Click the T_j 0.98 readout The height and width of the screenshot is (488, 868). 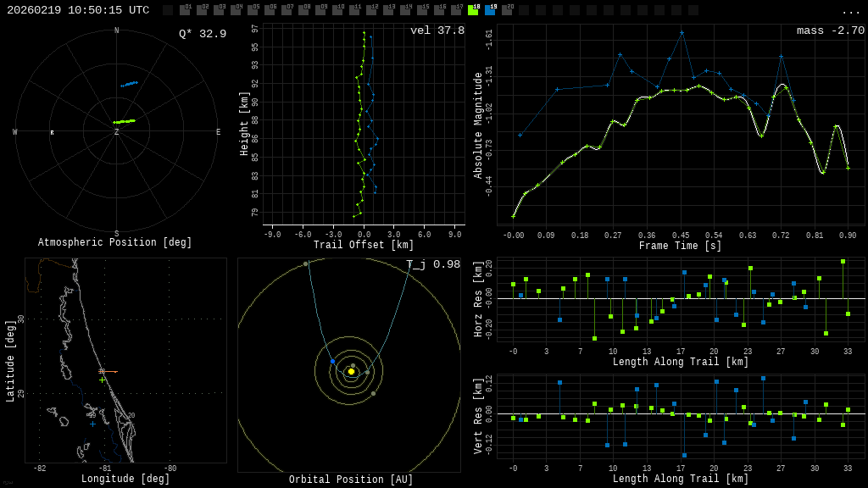pyautogui.click(x=432, y=264)
